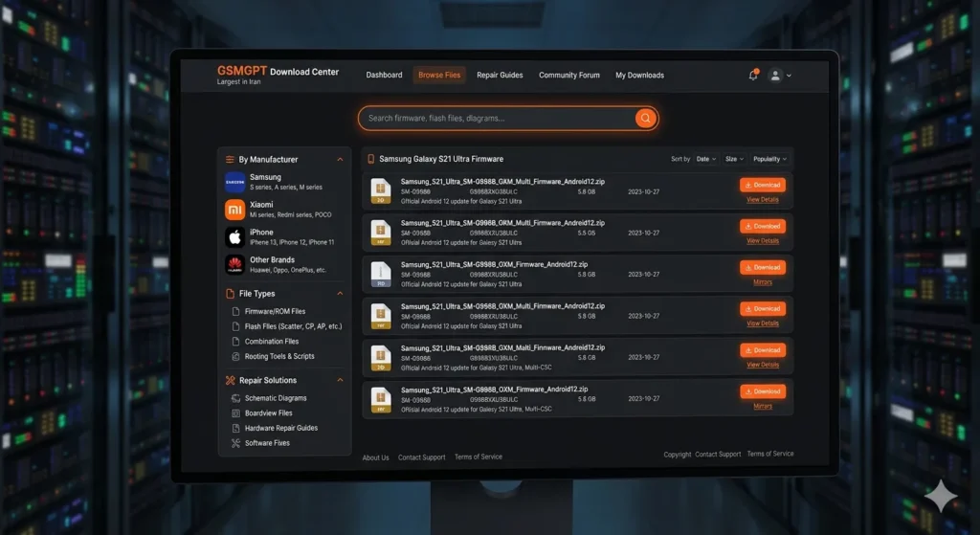Click the Apple iPhone logo icon

click(x=235, y=237)
